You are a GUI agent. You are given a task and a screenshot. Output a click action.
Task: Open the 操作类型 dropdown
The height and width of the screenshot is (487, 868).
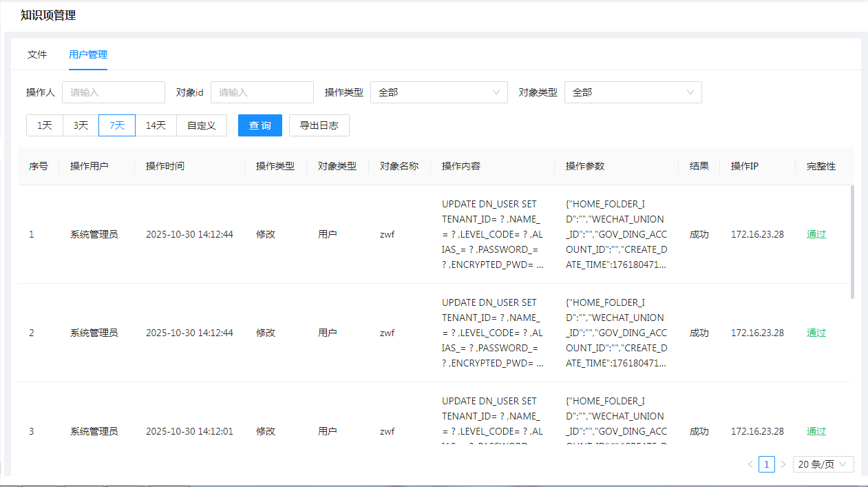(438, 92)
